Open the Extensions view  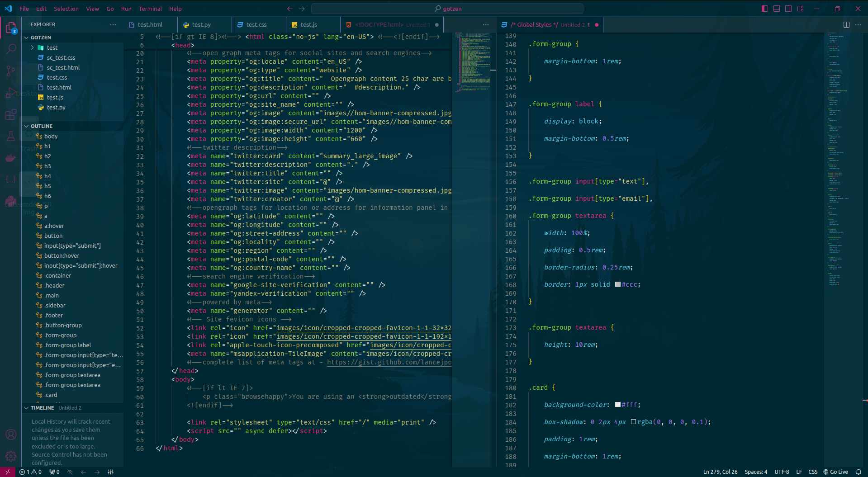(x=11, y=114)
